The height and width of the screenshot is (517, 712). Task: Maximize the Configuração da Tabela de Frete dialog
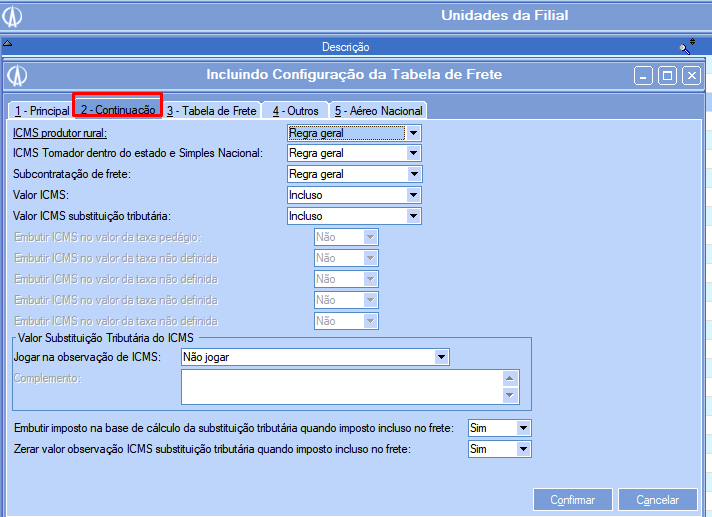[x=667, y=75]
